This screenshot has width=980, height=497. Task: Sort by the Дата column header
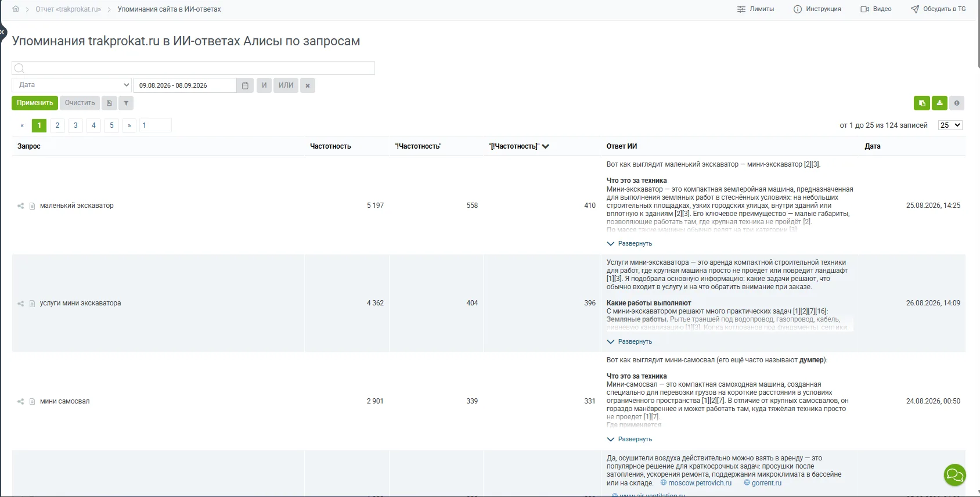click(873, 146)
